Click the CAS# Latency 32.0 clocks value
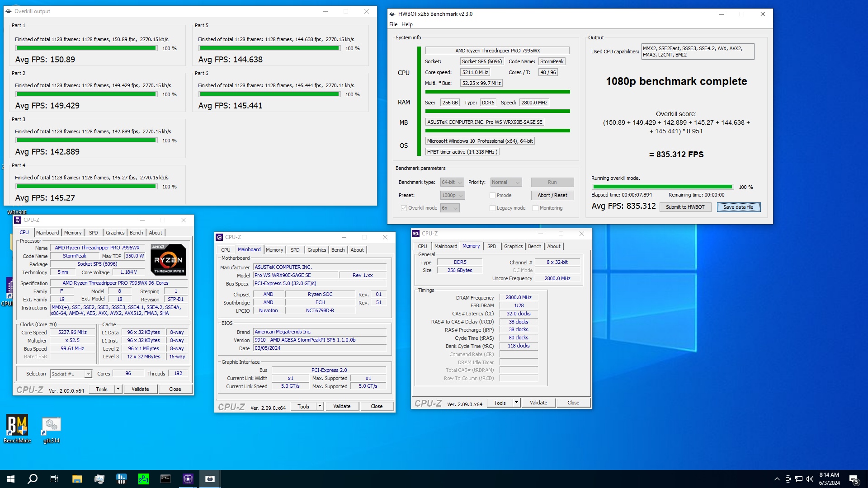 (x=519, y=314)
